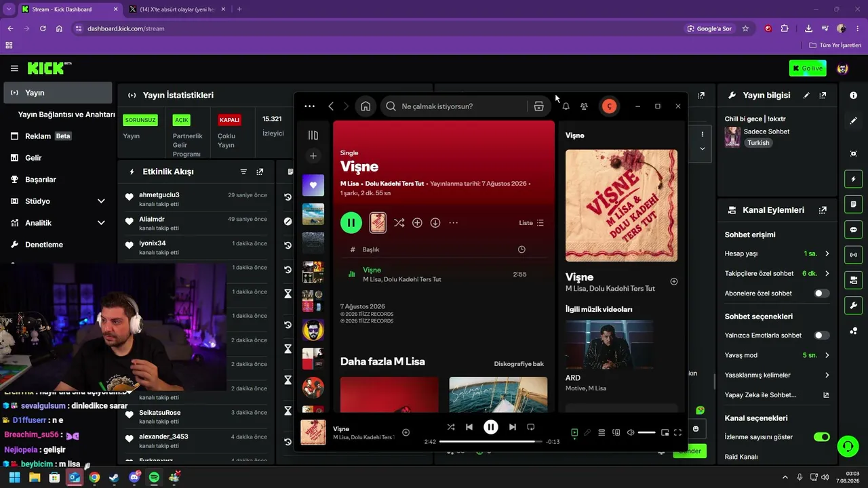The image size is (868, 488).
Task: Open Spotify queue icon
Action: click(x=601, y=432)
